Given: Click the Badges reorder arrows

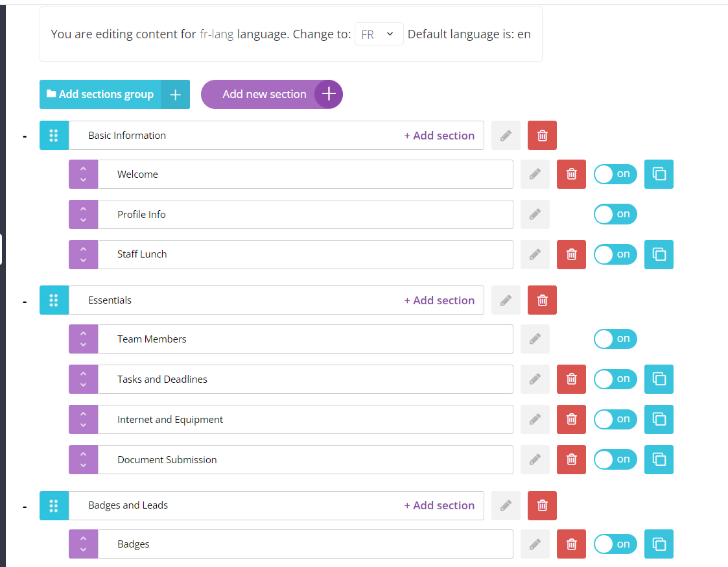Looking at the screenshot, I should coord(83,544).
